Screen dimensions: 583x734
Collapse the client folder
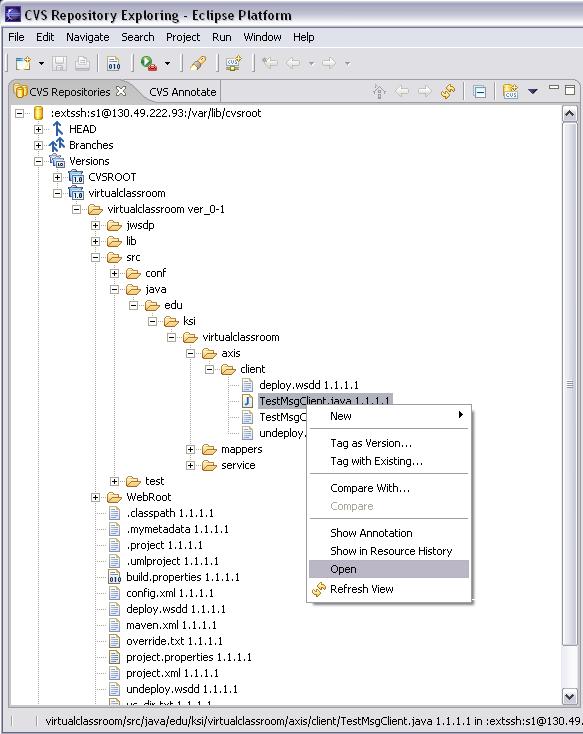tap(209, 369)
